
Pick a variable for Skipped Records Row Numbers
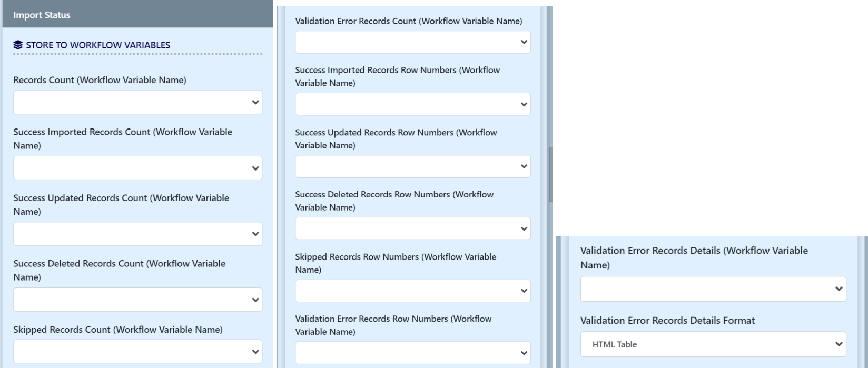point(412,291)
